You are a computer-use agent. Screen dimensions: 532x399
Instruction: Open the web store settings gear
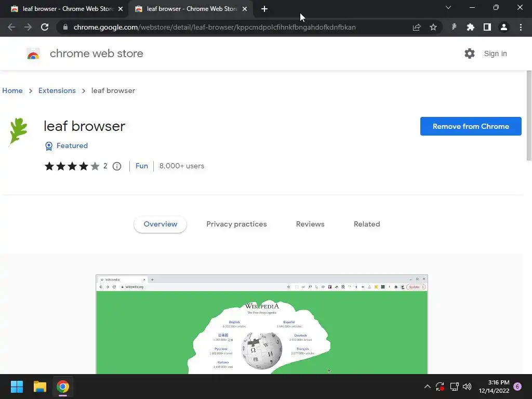[x=470, y=54]
